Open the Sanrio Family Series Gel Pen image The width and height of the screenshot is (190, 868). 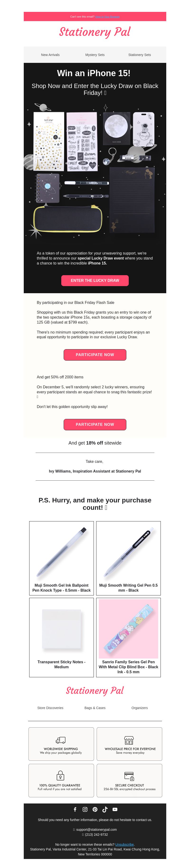128,629
